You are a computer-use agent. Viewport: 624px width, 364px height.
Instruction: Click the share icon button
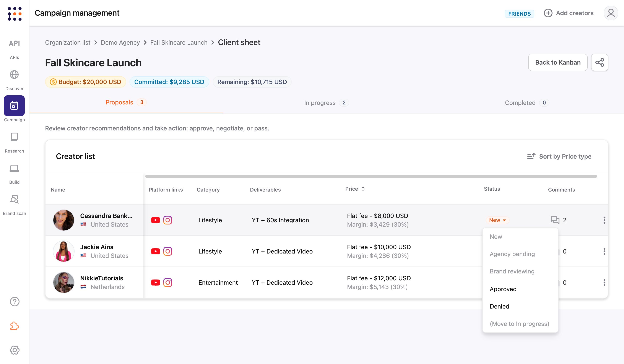click(x=600, y=62)
